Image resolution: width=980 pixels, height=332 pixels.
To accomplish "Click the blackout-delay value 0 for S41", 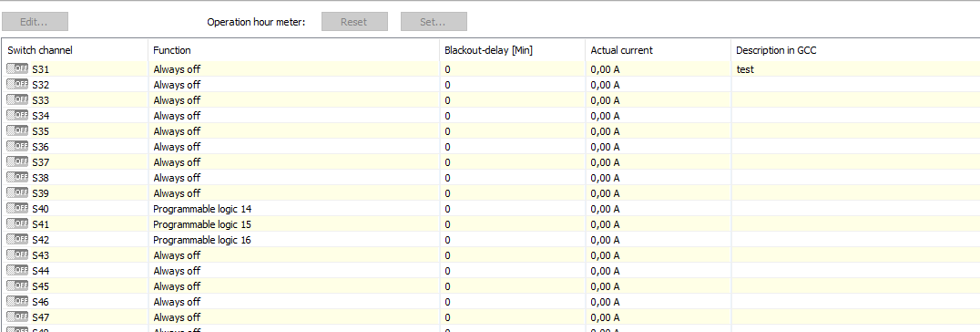I will coord(447,224).
